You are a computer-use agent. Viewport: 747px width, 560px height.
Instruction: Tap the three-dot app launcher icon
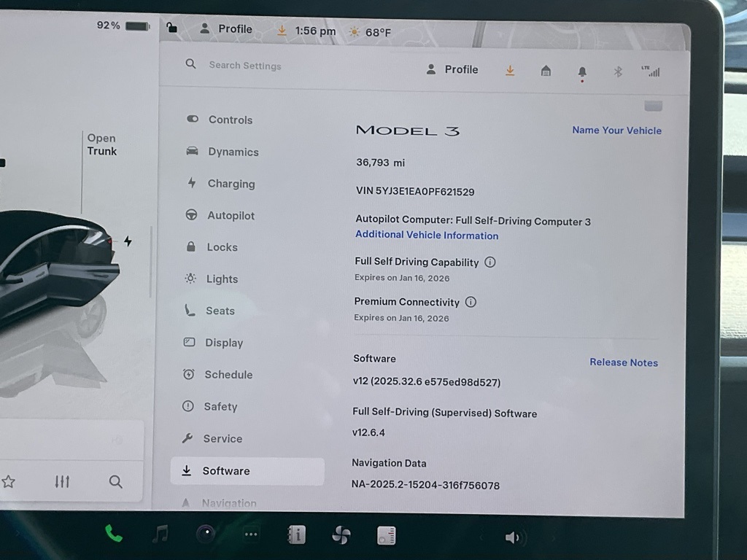click(x=251, y=534)
